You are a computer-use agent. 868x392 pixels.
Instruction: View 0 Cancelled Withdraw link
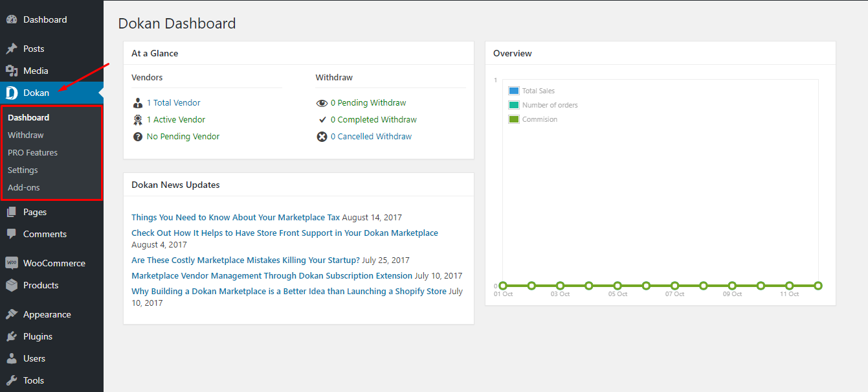tap(371, 137)
